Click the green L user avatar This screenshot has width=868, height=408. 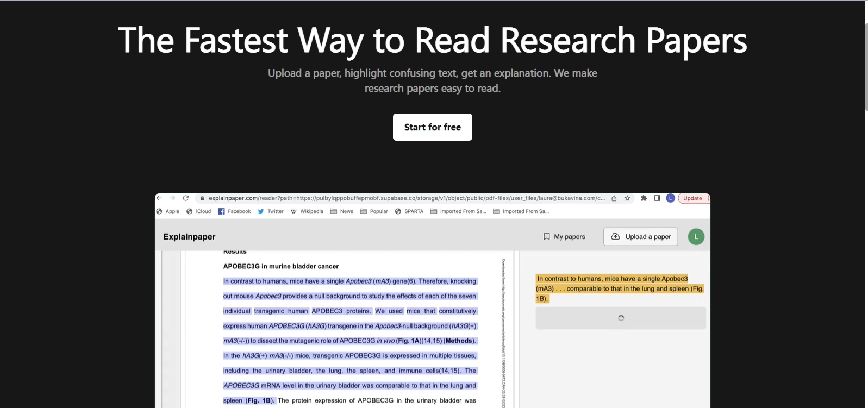696,237
